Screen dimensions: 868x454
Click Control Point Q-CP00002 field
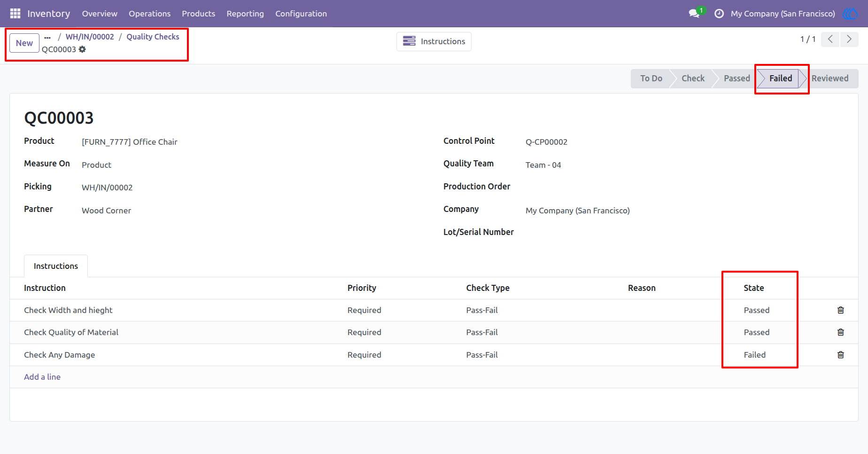point(546,142)
